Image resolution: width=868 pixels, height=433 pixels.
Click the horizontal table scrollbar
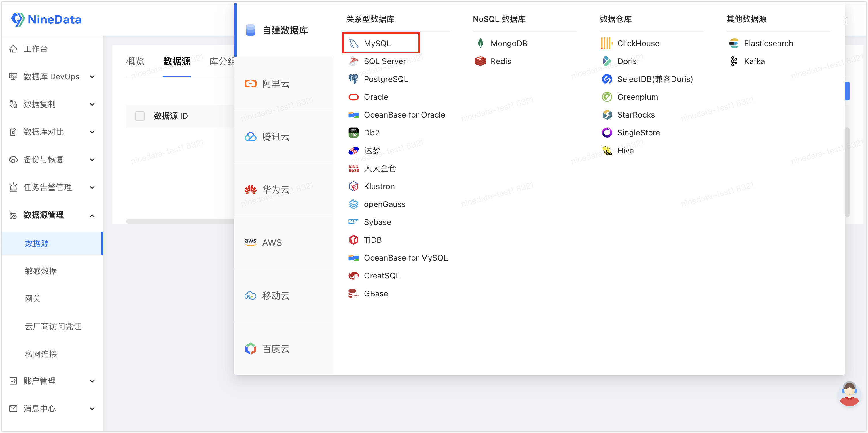click(180, 221)
